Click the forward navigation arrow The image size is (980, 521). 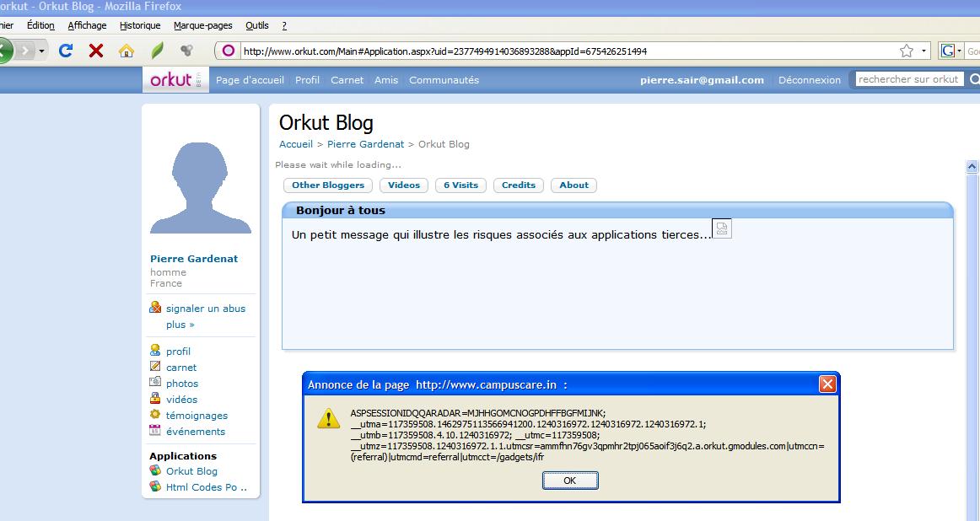click(x=25, y=51)
